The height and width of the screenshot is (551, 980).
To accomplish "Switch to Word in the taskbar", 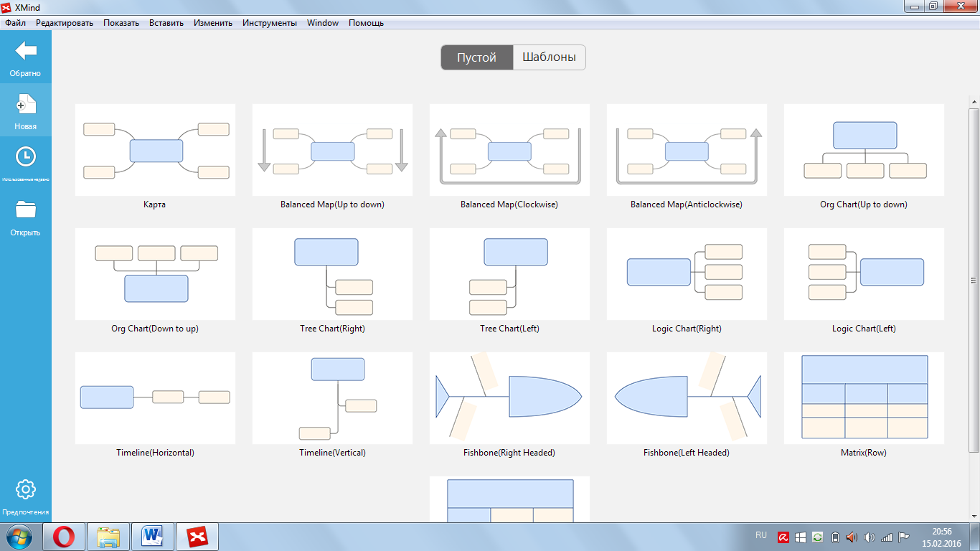I will coord(153,537).
